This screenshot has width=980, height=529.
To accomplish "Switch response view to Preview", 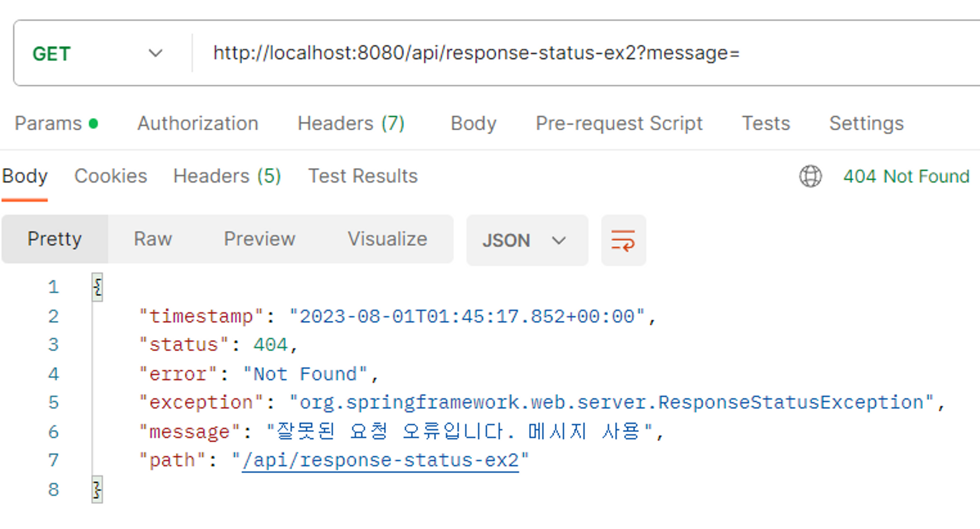I will pos(260,239).
